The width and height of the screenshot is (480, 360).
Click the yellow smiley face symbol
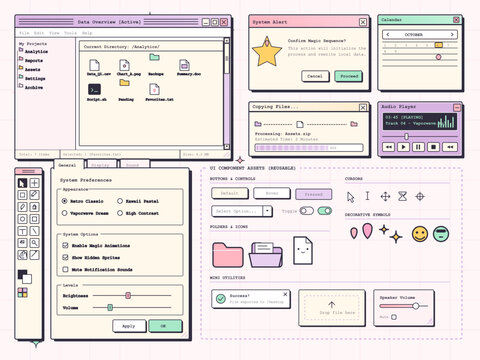click(420, 234)
